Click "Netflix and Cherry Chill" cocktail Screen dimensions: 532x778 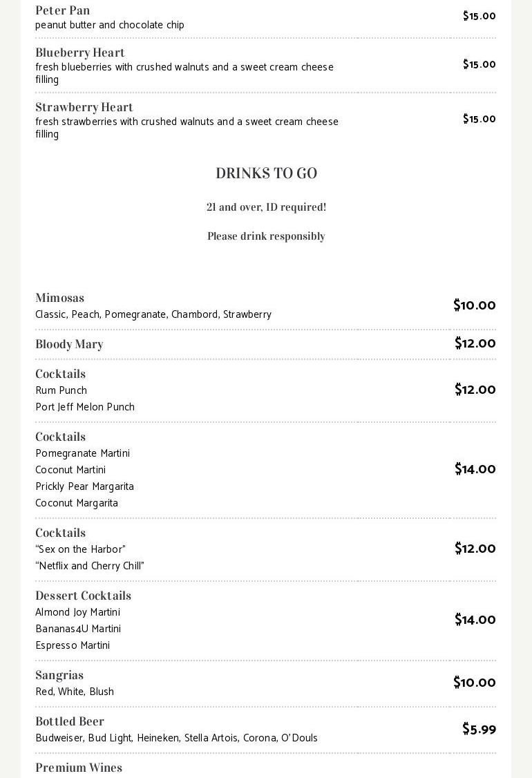click(90, 566)
